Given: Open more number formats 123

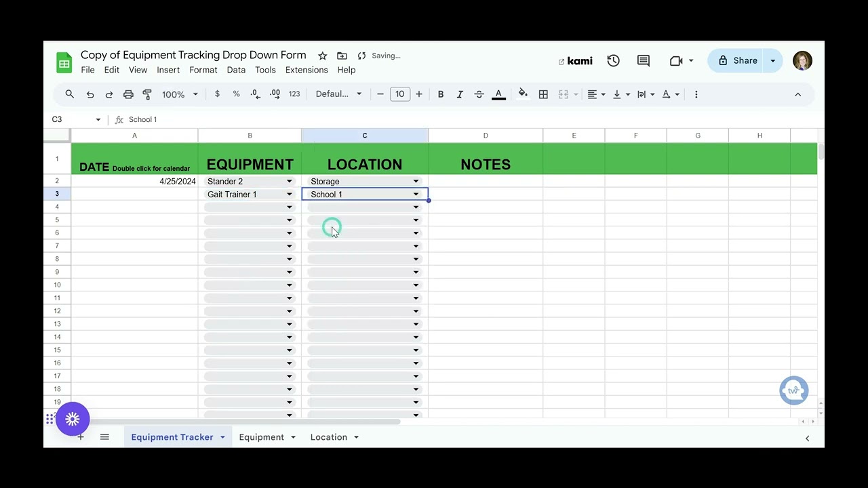Looking at the screenshot, I should [x=294, y=94].
